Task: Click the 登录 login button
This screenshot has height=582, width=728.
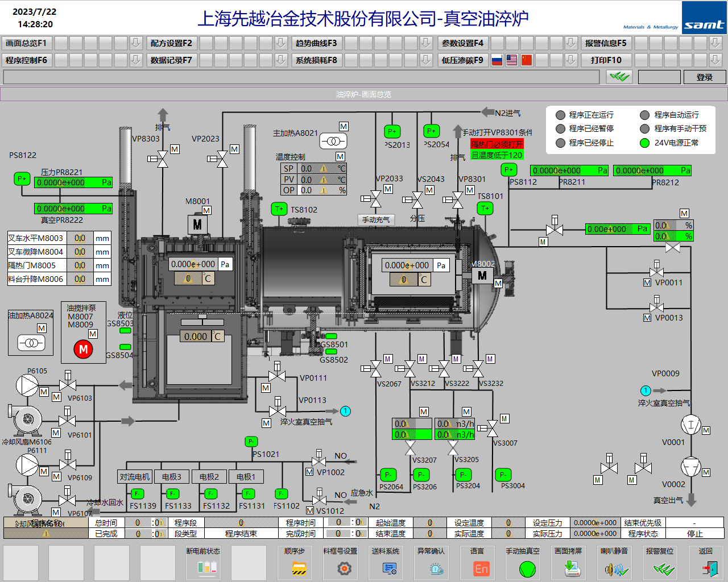Action: 705,77
